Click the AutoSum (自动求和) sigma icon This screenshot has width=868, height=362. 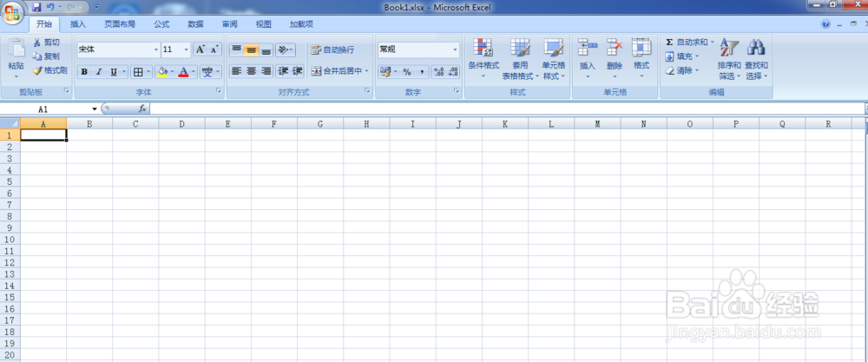[x=669, y=42]
